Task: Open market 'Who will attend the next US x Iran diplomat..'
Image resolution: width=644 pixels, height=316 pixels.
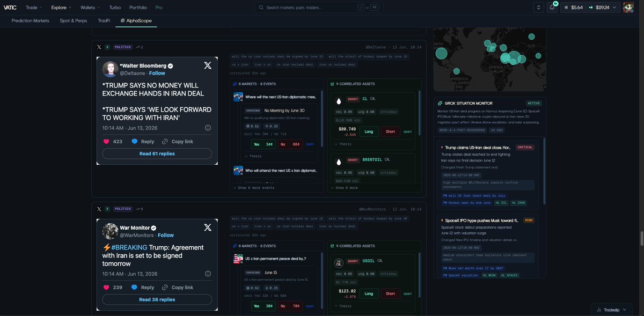Action: click(x=281, y=170)
